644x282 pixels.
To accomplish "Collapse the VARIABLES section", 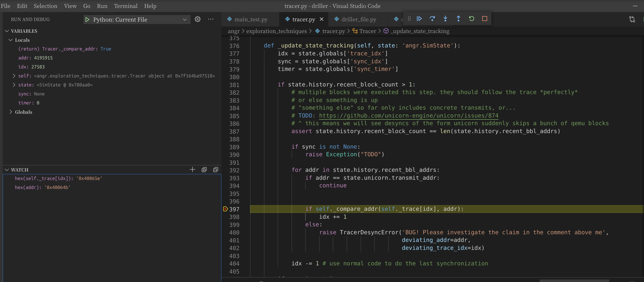I will (7, 31).
